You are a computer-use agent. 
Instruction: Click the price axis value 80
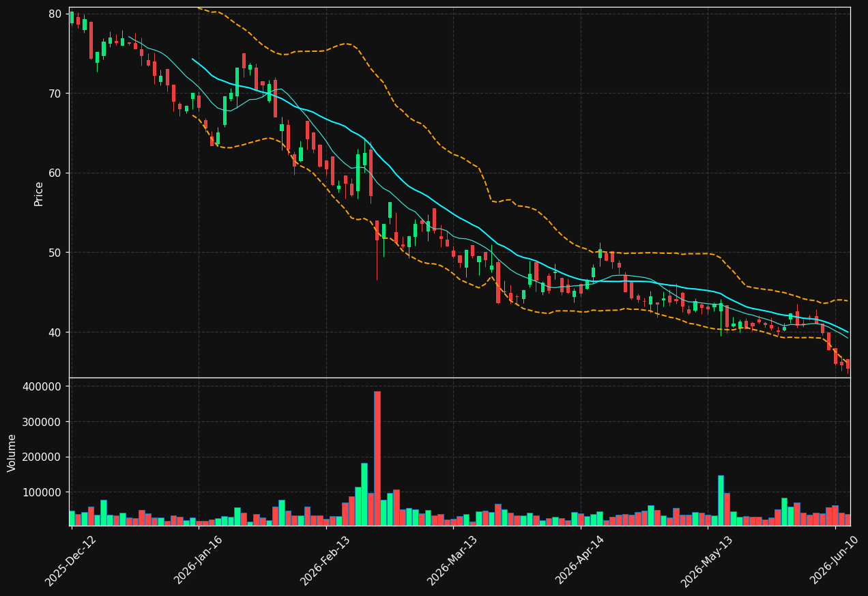tap(55, 14)
